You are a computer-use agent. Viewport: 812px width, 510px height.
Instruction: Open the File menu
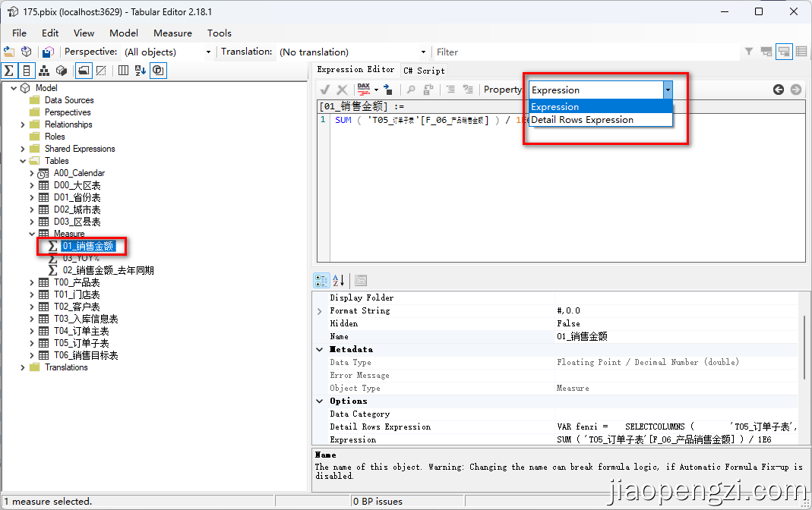(19, 33)
